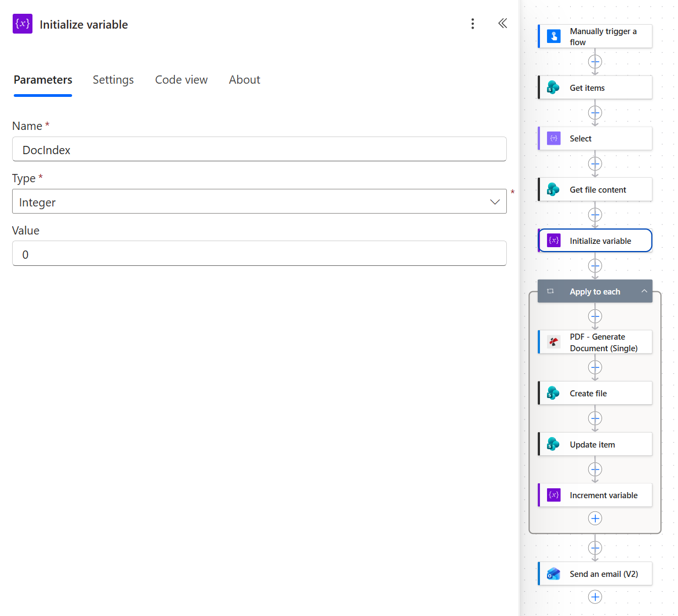Image resolution: width=678 pixels, height=616 pixels.
Task: Click the Select action icon
Action: [554, 138]
